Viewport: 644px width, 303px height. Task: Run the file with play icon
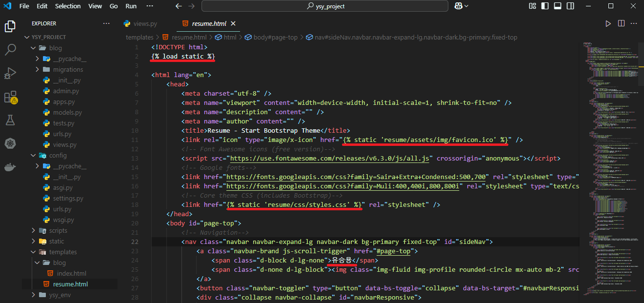coord(608,23)
